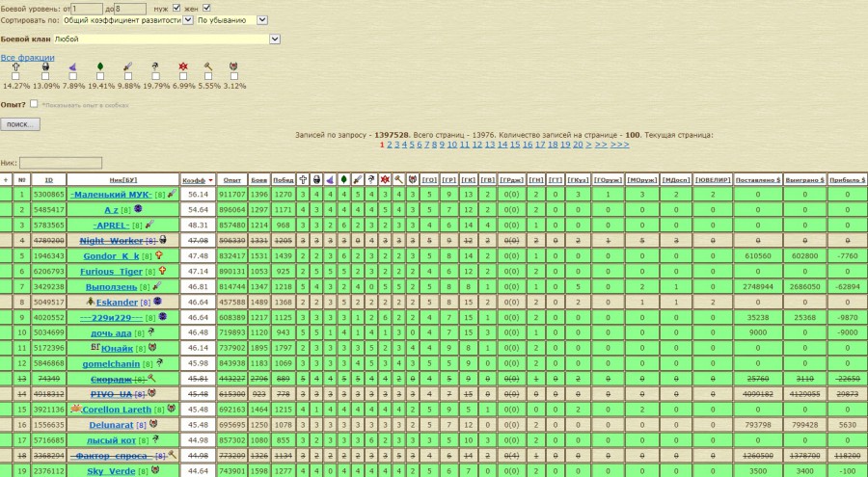
Task: Click the red demon faction icon in the filter row
Action: coord(183,66)
